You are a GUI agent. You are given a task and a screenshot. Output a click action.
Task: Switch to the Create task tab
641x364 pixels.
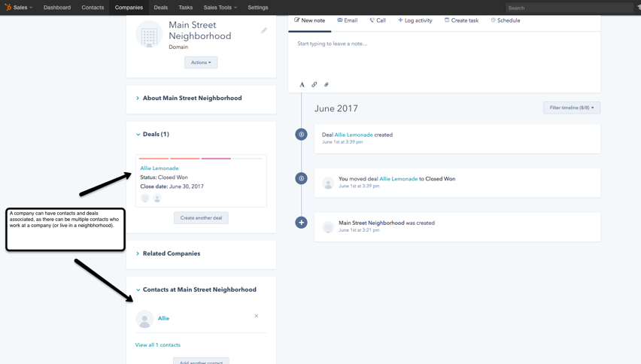coord(461,20)
